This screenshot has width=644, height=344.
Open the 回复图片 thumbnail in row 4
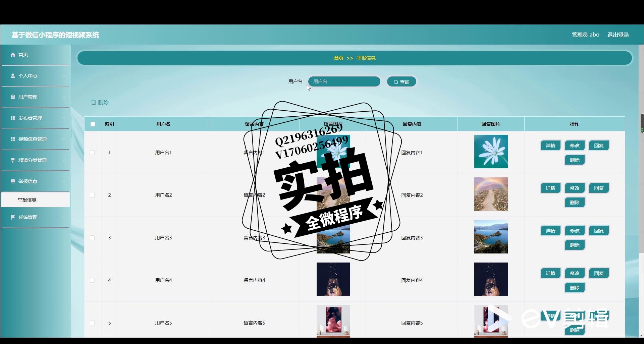pos(491,279)
